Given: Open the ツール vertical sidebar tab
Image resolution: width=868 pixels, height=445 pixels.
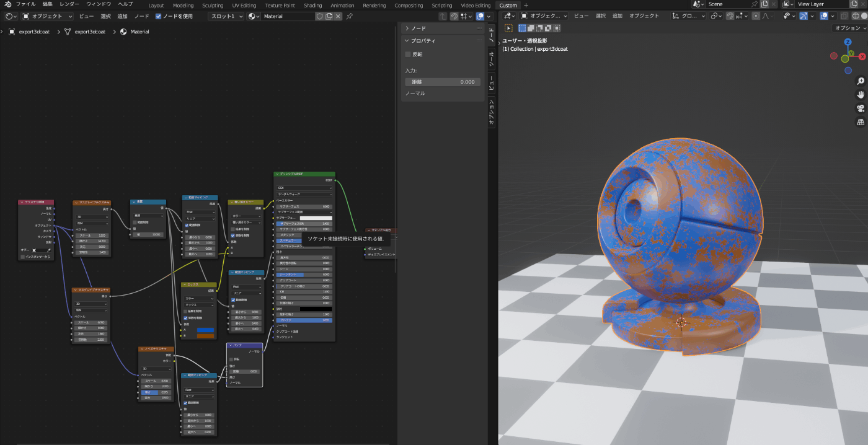Looking at the screenshot, I should click(x=492, y=59).
